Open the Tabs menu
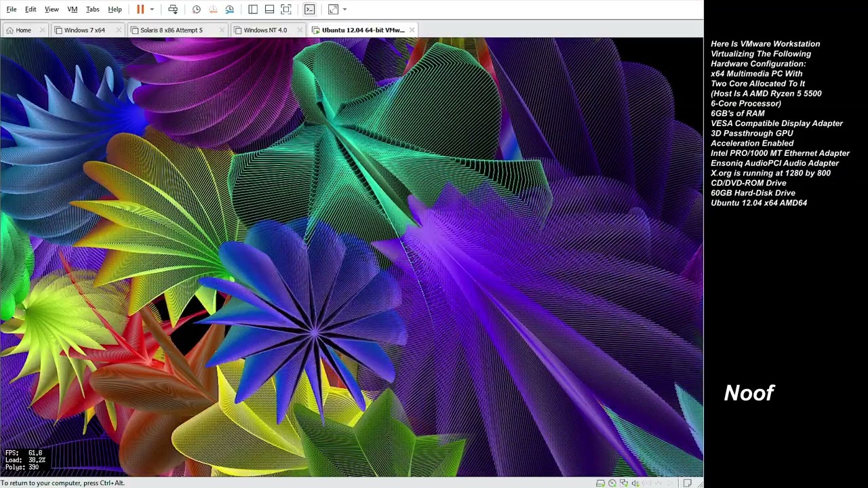The image size is (868, 488). pyautogui.click(x=92, y=9)
